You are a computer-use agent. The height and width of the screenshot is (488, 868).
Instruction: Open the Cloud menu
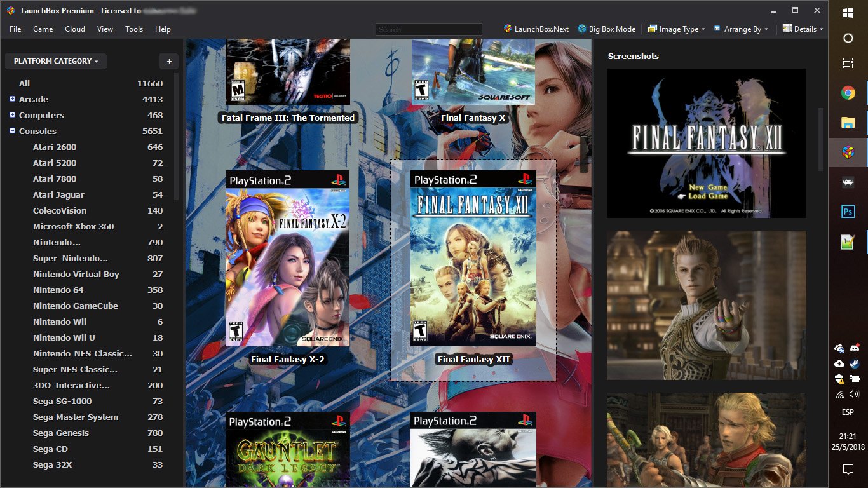[x=75, y=29]
